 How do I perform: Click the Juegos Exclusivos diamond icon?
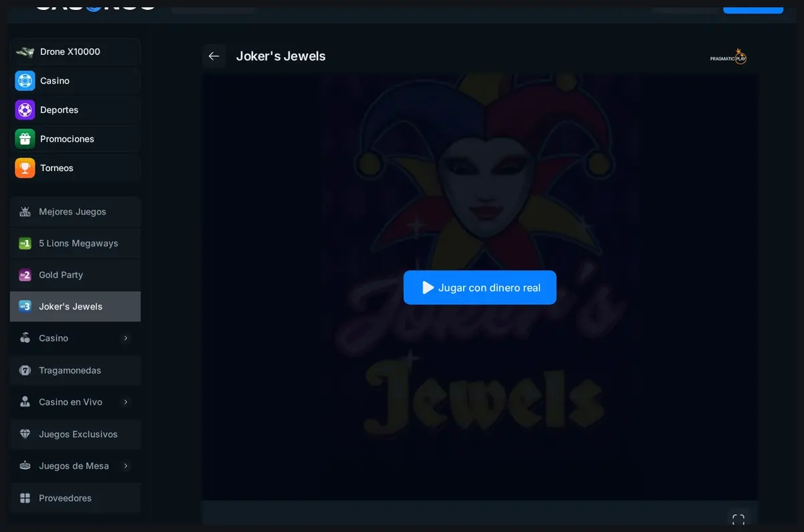coord(25,434)
